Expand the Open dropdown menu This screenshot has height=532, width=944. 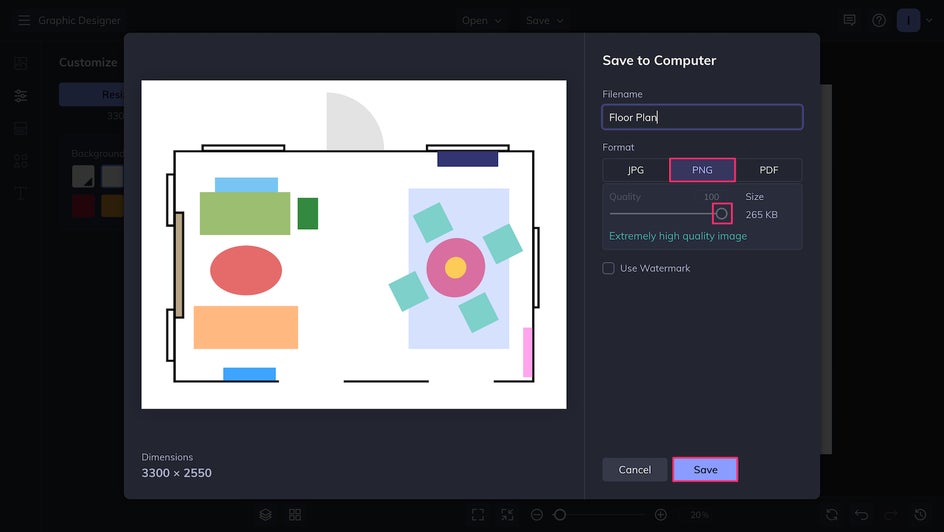click(482, 20)
